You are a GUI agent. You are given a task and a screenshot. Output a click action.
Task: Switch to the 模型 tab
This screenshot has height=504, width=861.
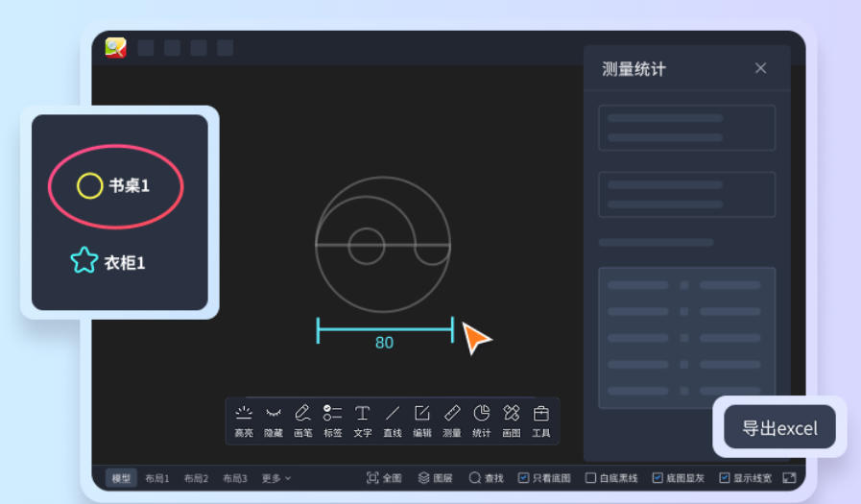[x=121, y=478]
